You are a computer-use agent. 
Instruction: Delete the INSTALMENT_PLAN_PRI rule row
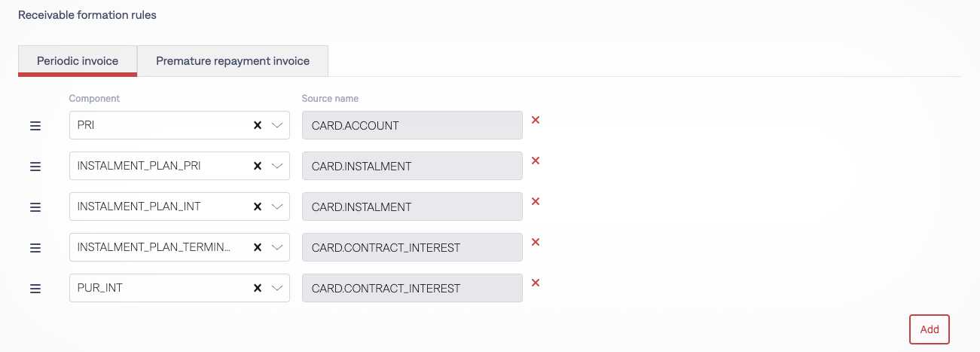pos(536,161)
